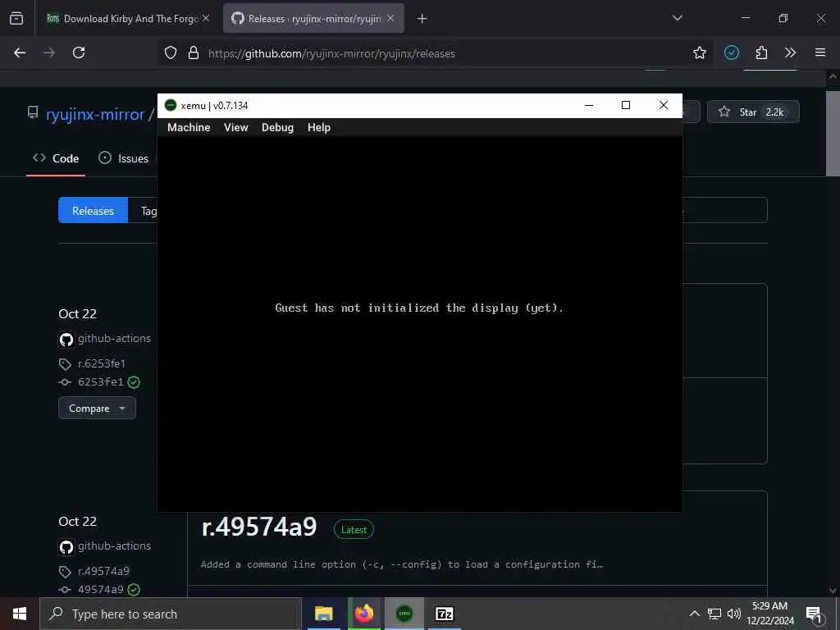
Task: Go forward to the next page
Action: (49, 52)
